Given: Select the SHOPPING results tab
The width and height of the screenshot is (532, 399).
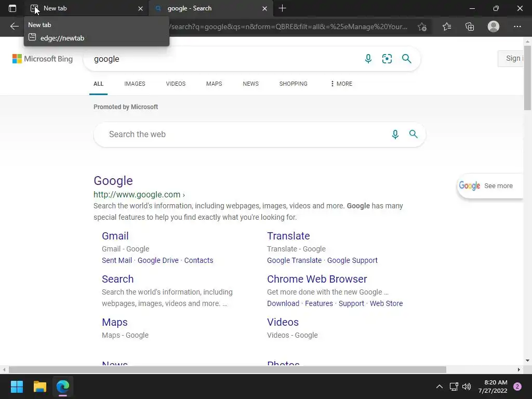Looking at the screenshot, I should (293, 84).
